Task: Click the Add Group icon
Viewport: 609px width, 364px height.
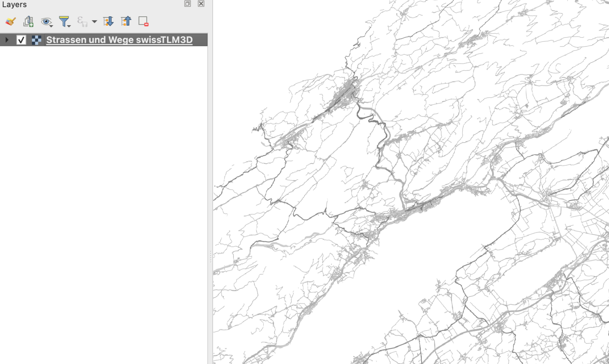Action: click(28, 21)
